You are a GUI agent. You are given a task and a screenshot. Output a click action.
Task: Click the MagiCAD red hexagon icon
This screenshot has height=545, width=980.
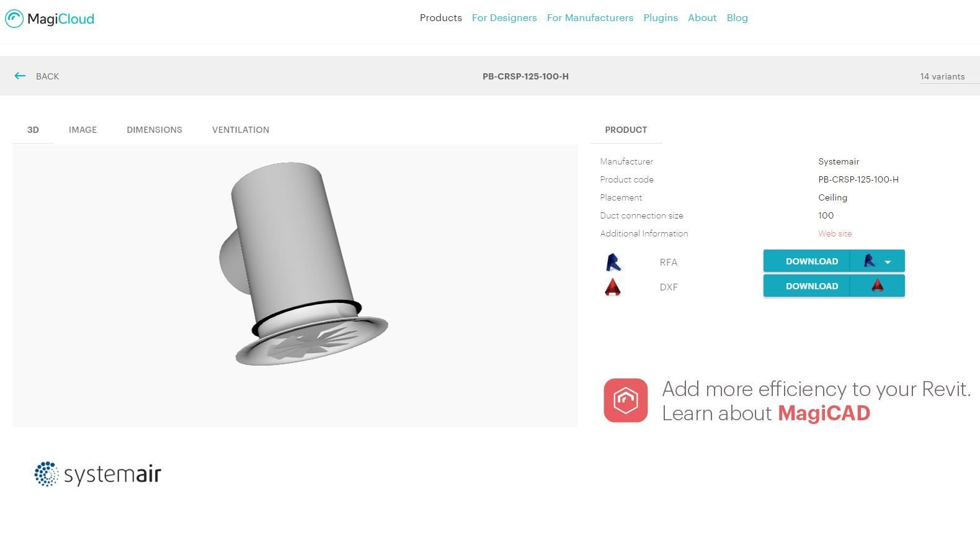[x=626, y=400]
